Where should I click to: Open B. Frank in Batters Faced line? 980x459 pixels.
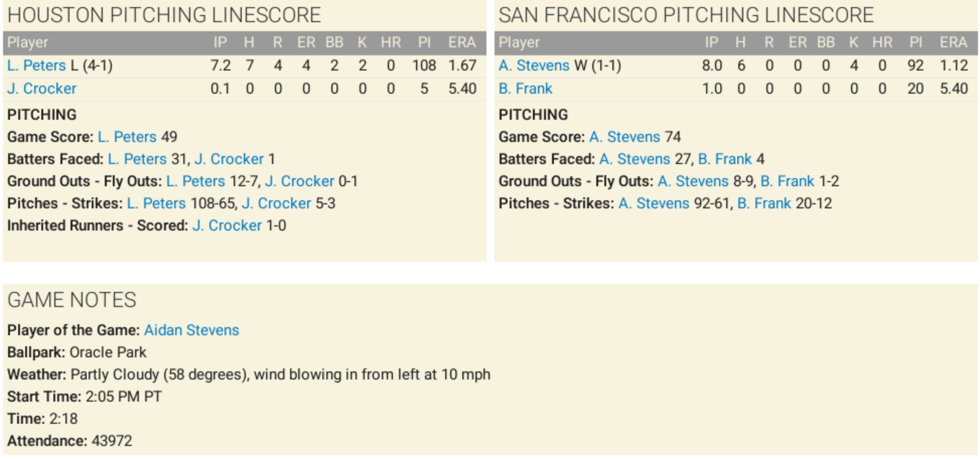click(x=725, y=159)
